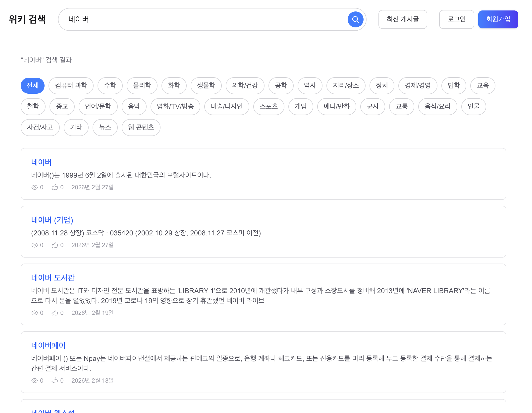Screen dimensions: 532x413
Task: Toggle the 게임 category filter
Action: coord(301,107)
